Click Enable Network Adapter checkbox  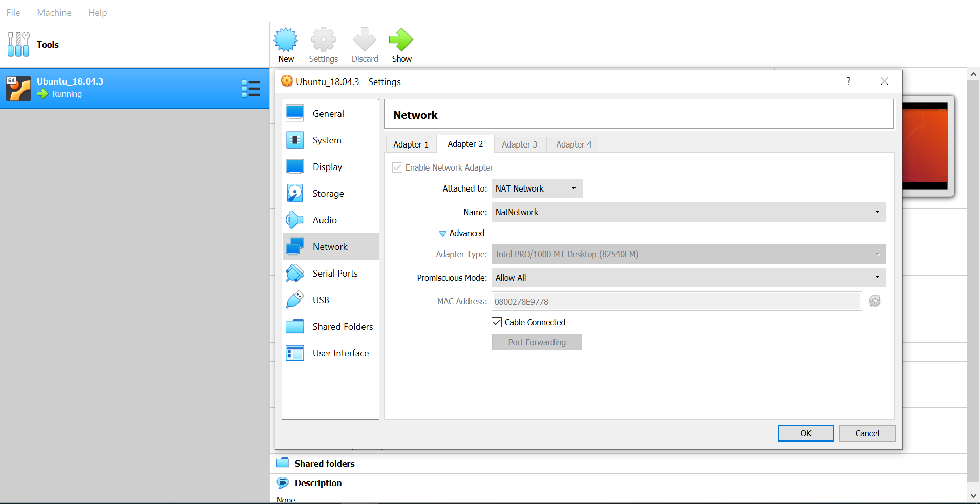397,167
